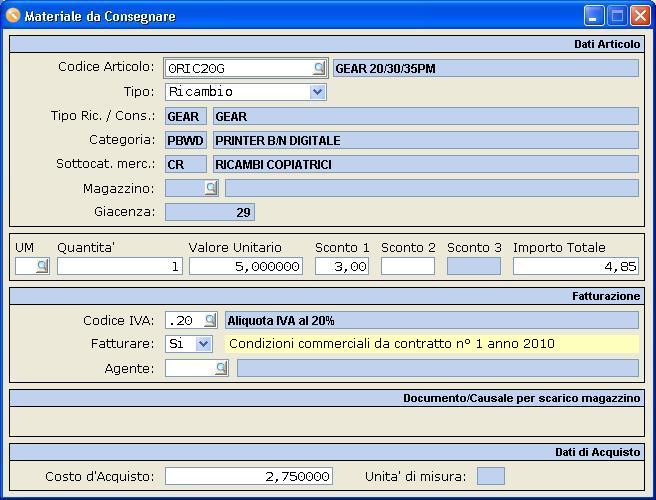Click the Unita' di misura box
The width and height of the screenshot is (656, 500).
pyautogui.click(x=491, y=476)
